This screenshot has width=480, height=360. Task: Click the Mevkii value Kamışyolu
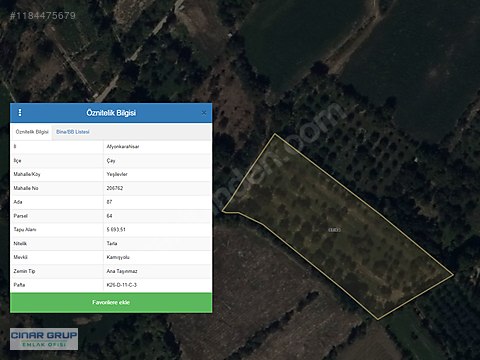[x=118, y=257]
